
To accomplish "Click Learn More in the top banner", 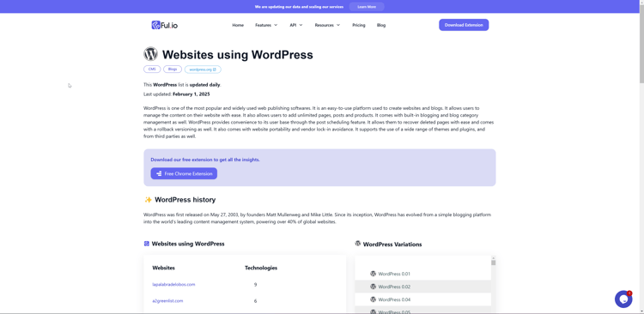I will pos(367,7).
